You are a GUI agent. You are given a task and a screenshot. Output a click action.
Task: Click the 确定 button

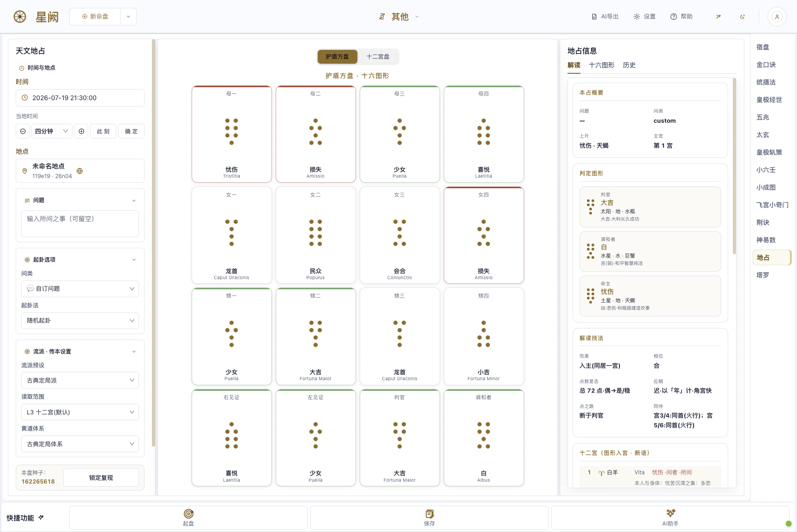(x=132, y=132)
